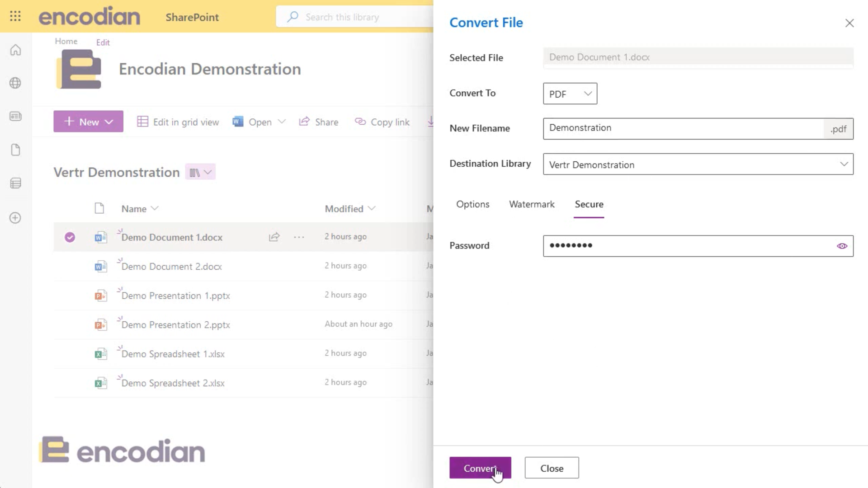Click the Password input field
Image resolution: width=868 pixels, height=488 pixels.
[x=698, y=246]
